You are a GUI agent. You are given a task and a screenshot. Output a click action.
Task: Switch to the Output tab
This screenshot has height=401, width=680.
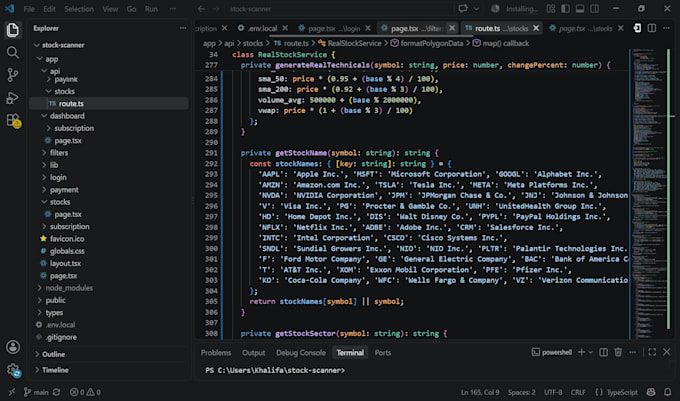tap(253, 352)
